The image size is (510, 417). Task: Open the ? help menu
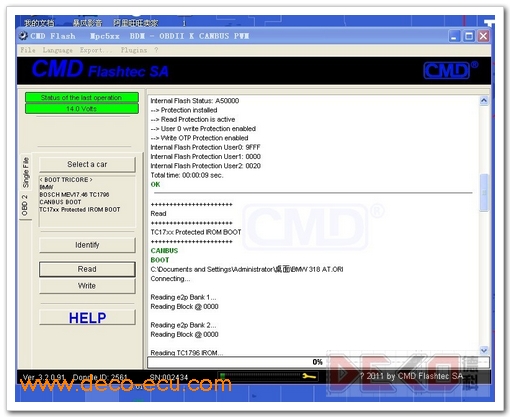click(156, 50)
